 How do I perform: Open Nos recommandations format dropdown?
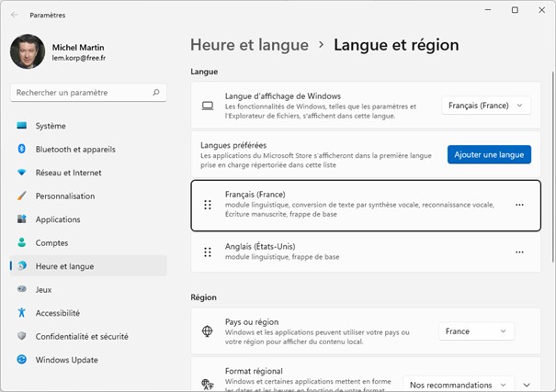[x=459, y=385]
